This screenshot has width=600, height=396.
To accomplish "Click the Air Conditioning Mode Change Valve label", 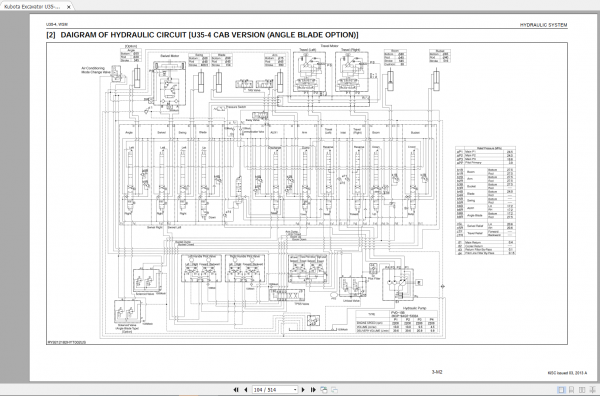I will tap(95, 70).
